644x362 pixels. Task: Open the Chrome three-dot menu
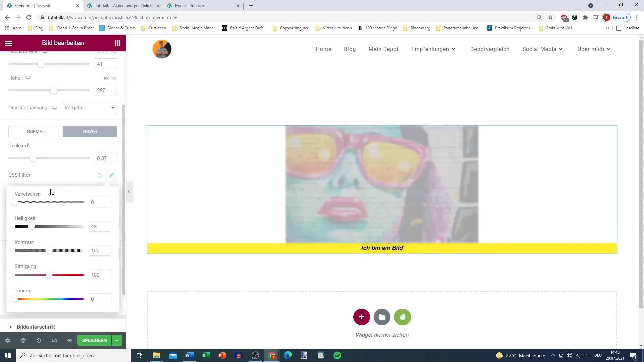(x=637, y=17)
